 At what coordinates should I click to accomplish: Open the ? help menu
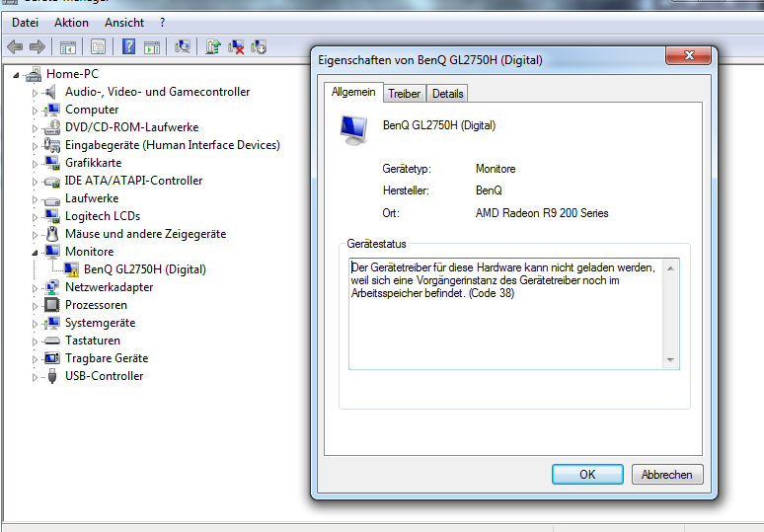point(162,23)
